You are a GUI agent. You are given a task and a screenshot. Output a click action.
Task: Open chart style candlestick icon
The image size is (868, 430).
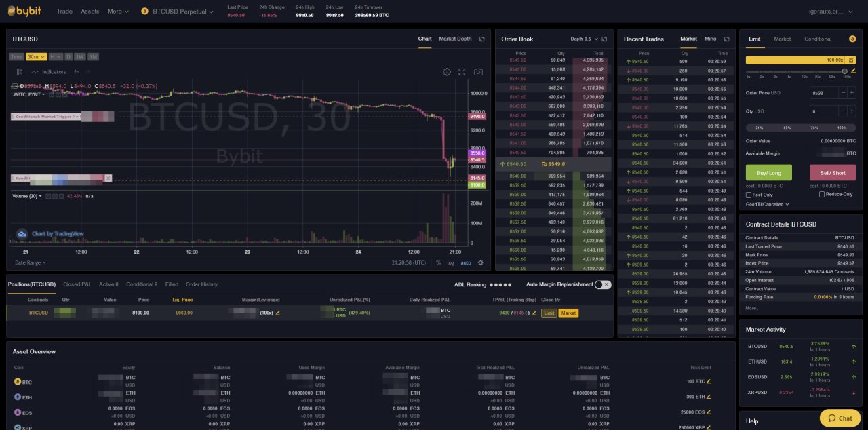tap(20, 72)
